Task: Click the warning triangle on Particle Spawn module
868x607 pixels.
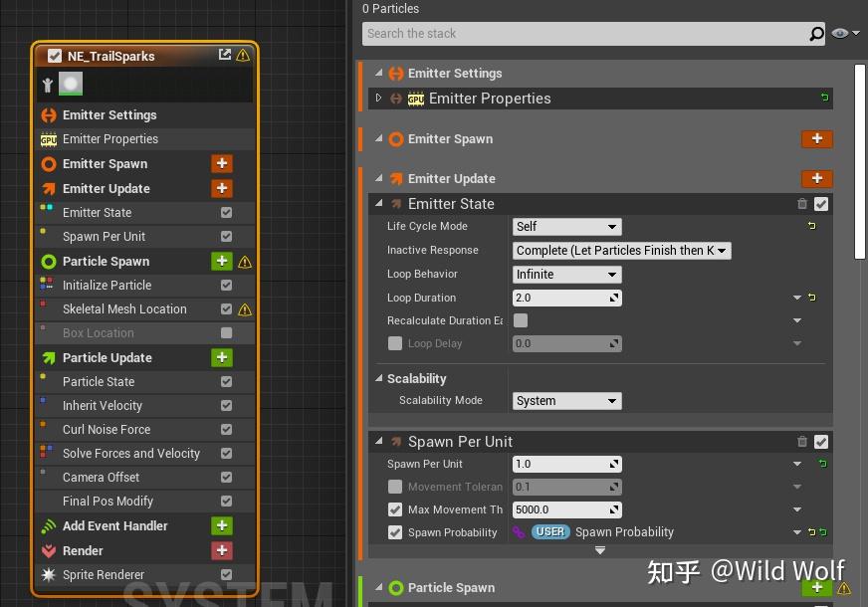Action: 245,261
